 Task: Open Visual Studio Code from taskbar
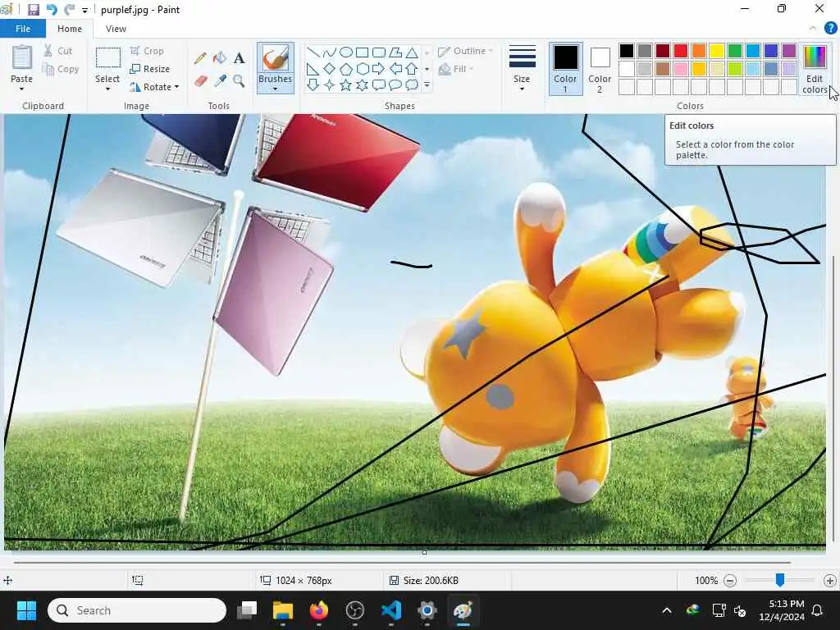pos(391,610)
